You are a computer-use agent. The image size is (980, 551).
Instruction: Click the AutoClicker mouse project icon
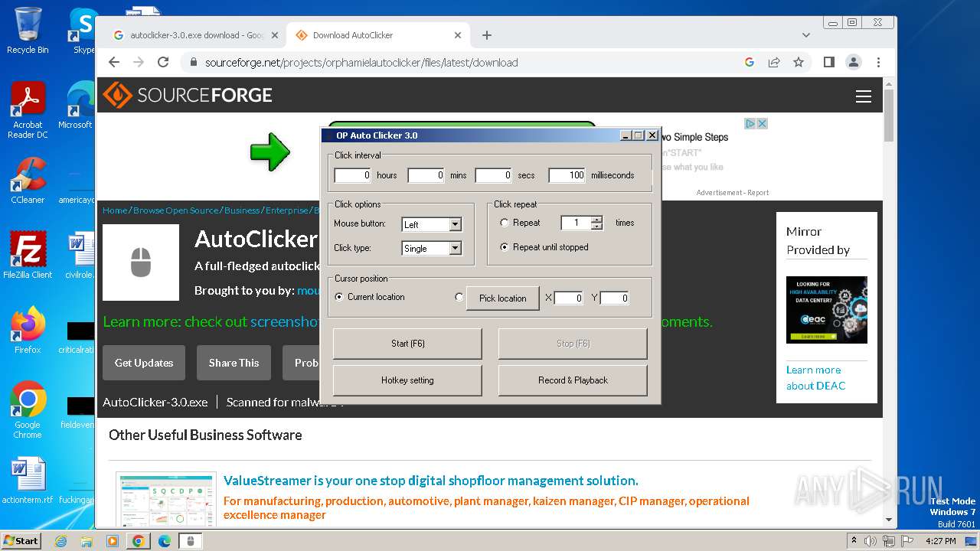(141, 262)
